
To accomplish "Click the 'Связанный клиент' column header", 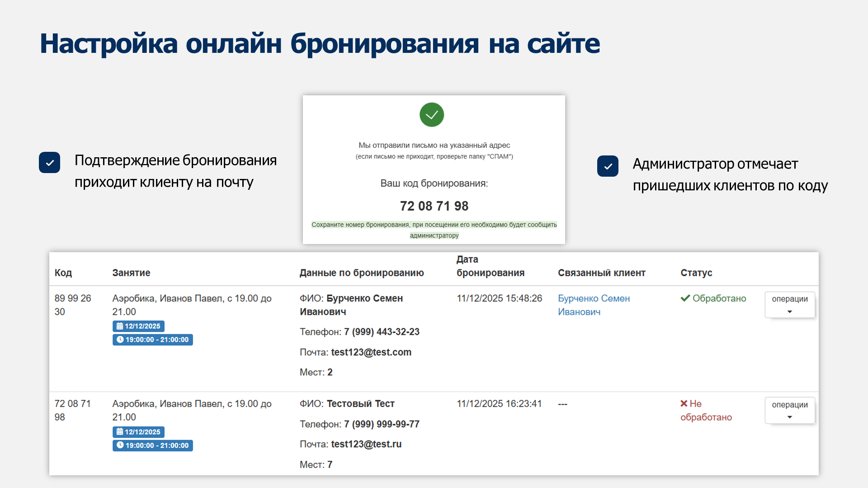I will [x=602, y=273].
